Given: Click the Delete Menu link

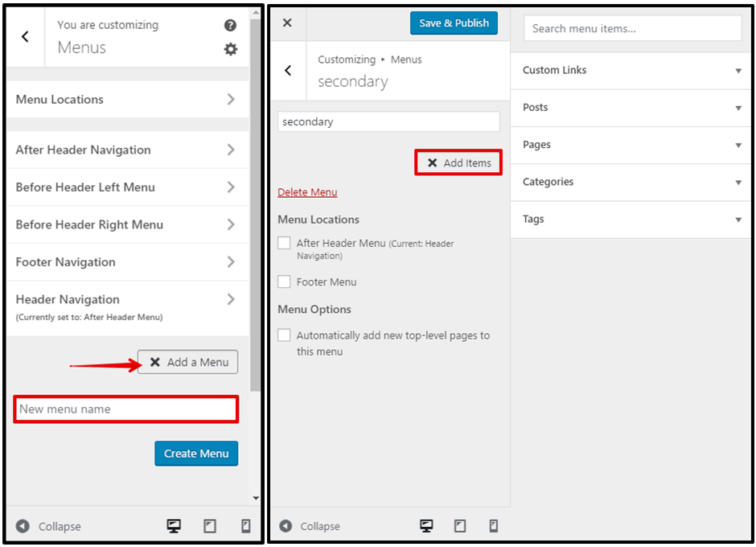Looking at the screenshot, I should point(307,192).
